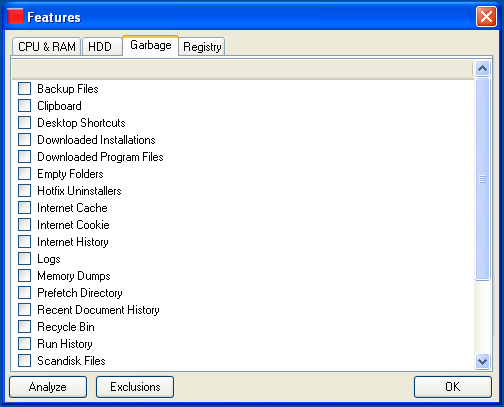The width and height of the screenshot is (504, 407).
Task: Click the vertical scrollbar thumb
Action: point(482,179)
